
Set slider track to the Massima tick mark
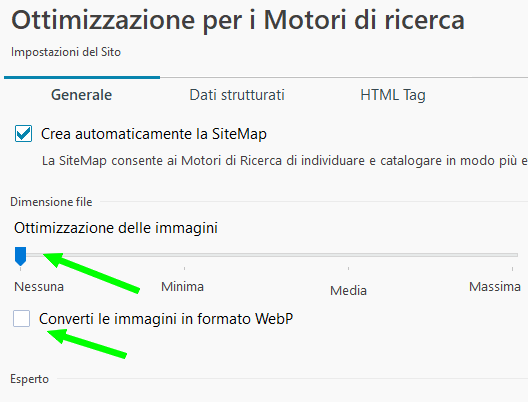coord(512,255)
